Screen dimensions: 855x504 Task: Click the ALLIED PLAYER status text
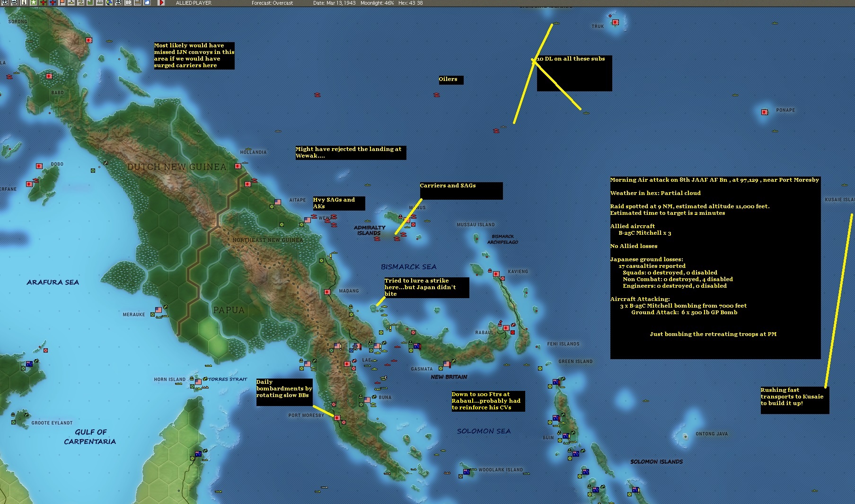[x=194, y=3]
